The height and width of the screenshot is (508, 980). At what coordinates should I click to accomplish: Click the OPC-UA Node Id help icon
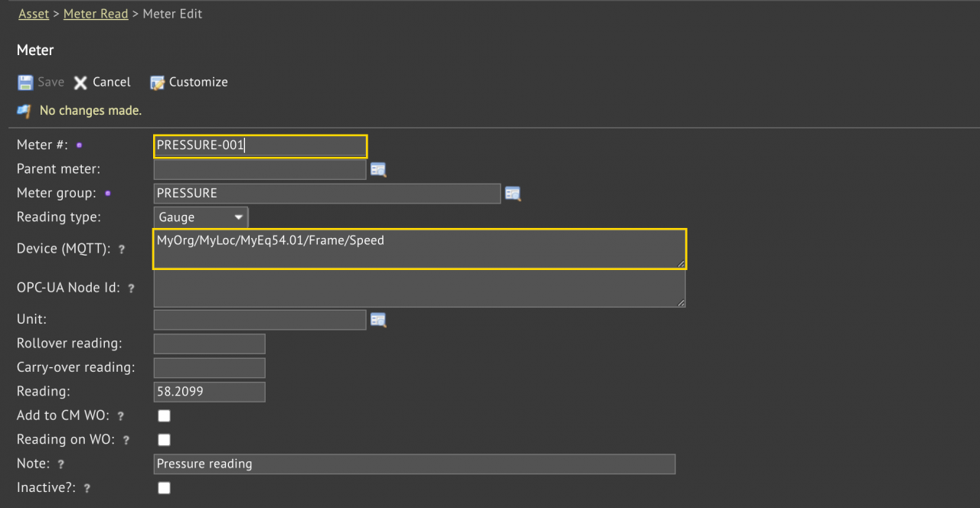click(131, 288)
